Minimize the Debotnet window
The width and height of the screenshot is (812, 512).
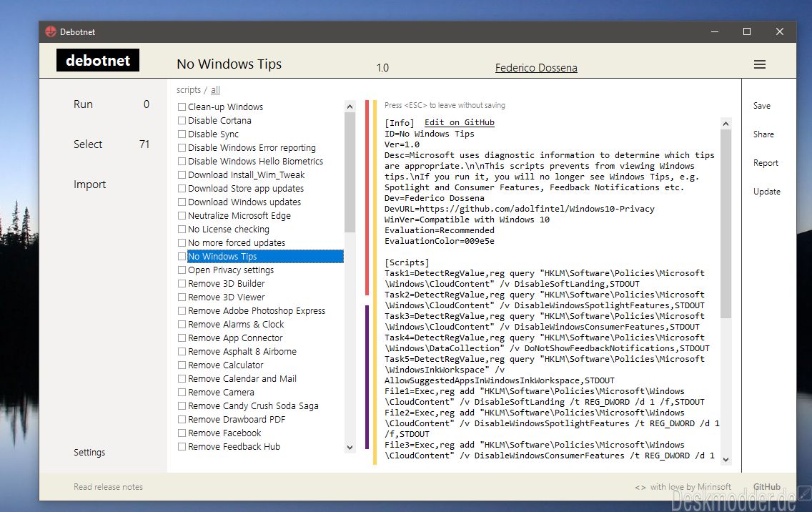715,31
